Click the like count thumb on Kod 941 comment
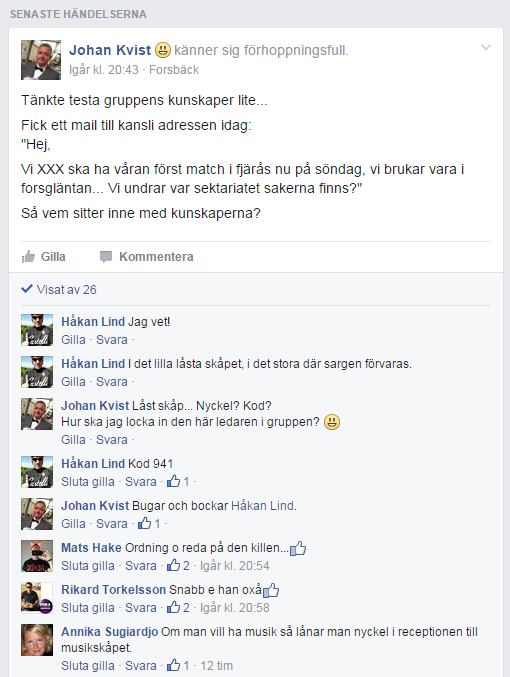 [x=174, y=481]
